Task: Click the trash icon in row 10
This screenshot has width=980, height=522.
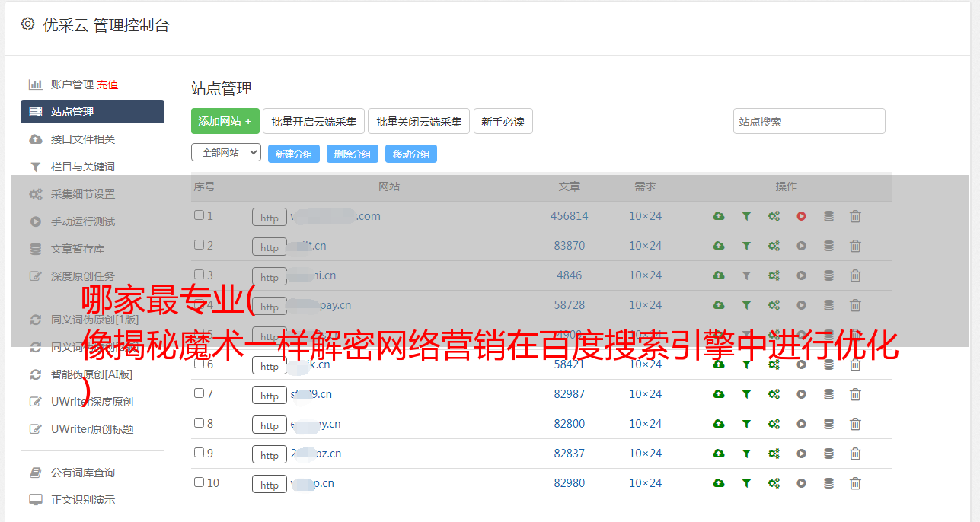Action: [855, 483]
